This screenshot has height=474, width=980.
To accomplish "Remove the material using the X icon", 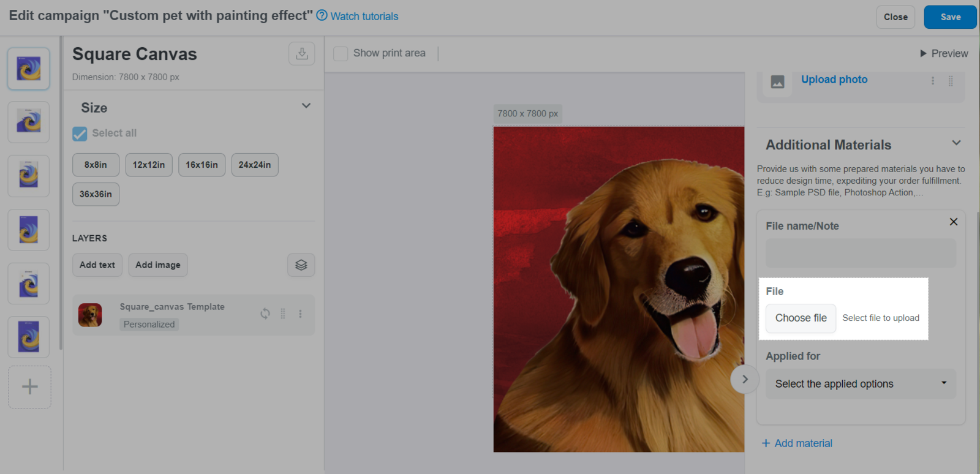I will click(954, 222).
